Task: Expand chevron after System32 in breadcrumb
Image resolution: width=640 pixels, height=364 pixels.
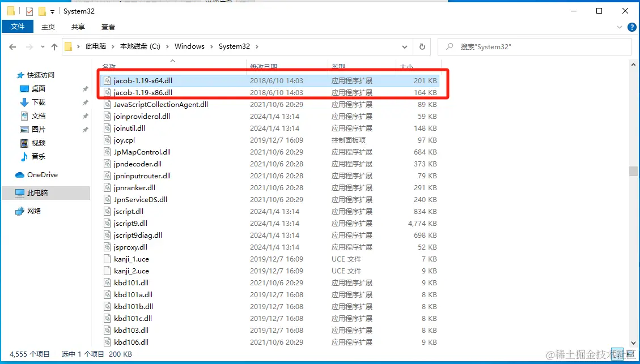Action: click(x=257, y=46)
